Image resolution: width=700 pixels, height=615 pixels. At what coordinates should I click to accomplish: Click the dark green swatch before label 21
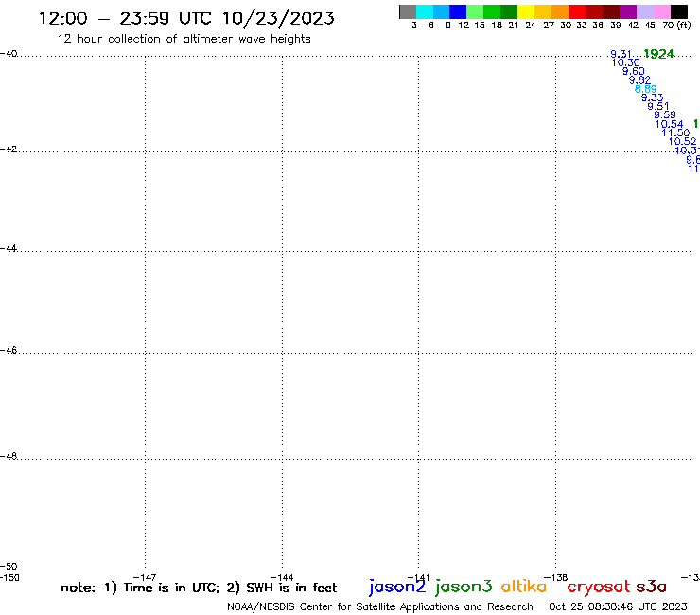pos(509,11)
